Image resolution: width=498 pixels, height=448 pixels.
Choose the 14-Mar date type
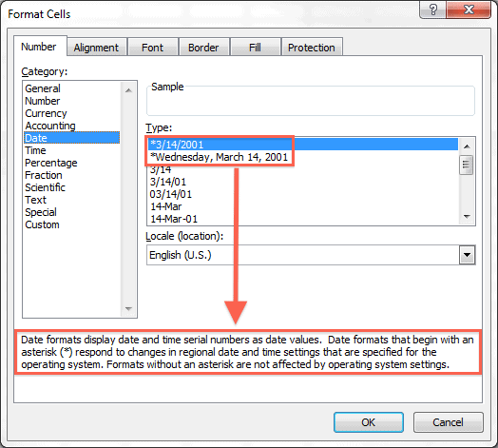[x=302, y=206]
